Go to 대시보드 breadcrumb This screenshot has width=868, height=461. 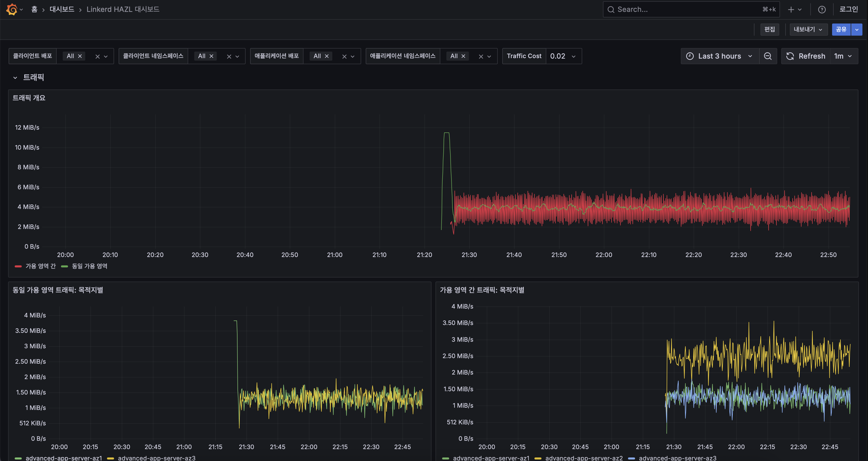pos(62,9)
